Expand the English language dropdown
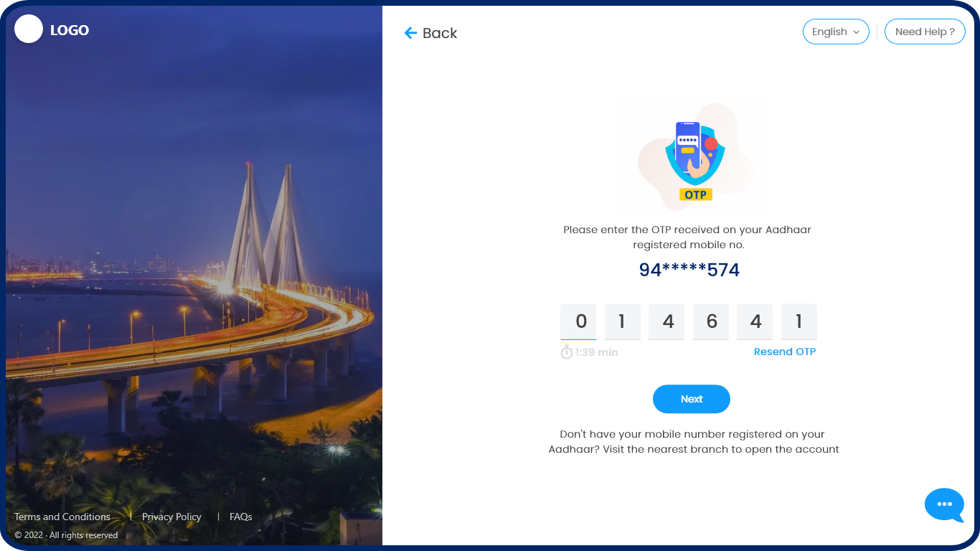This screenshot has width=980, height=551. tap(836, 32)
